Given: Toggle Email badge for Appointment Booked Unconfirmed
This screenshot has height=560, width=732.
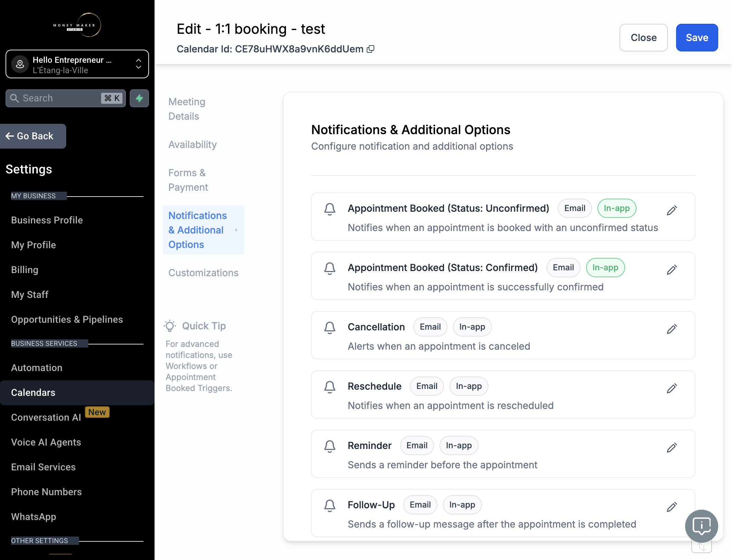Looking at the screenshot, I should [575, 208].
